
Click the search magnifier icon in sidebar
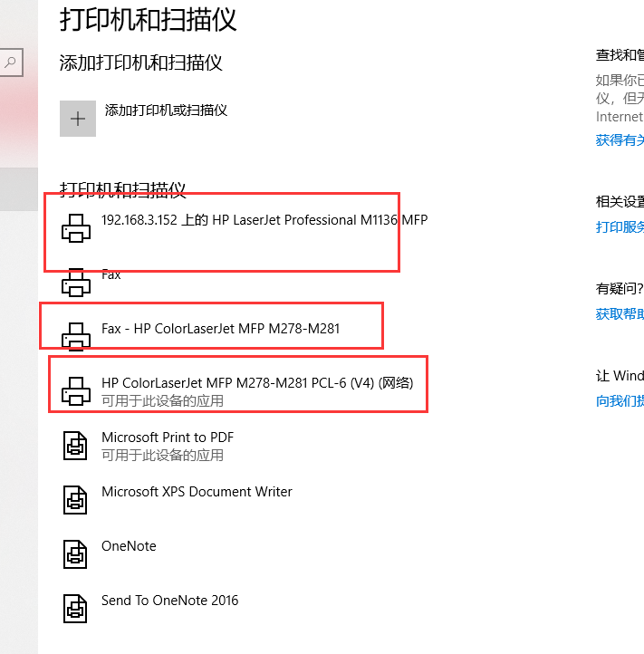[x=10, y=63]
